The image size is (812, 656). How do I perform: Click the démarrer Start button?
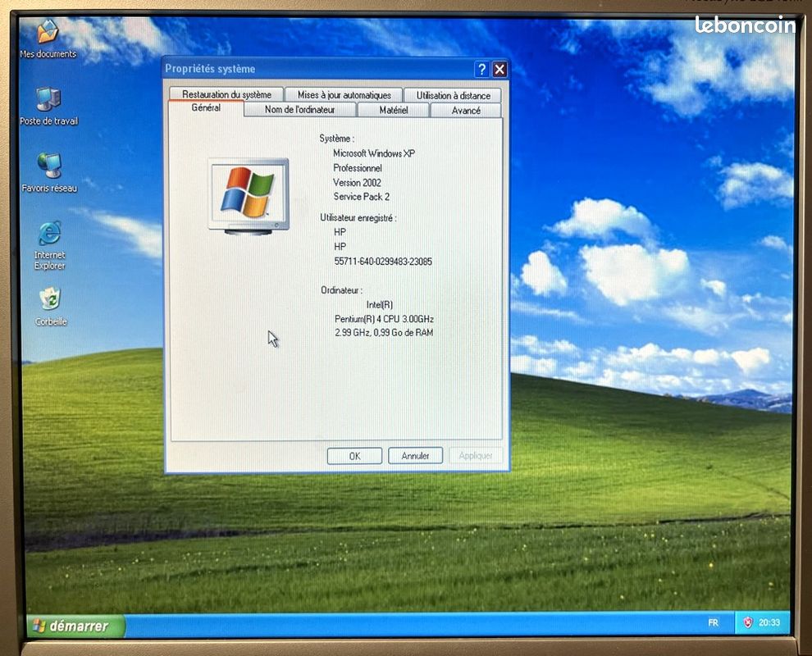[x=75, y=626]
